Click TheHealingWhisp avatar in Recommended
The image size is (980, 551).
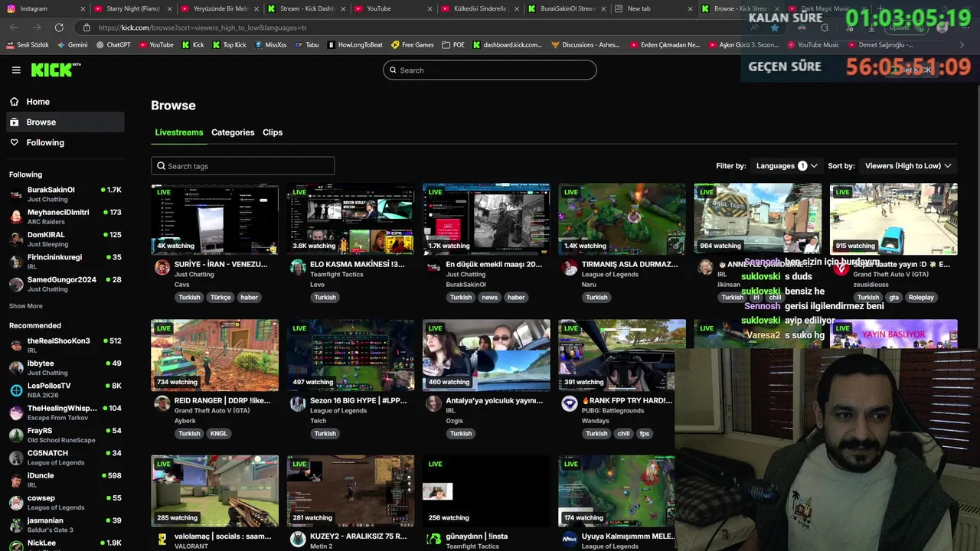click(x=16, y=412)
